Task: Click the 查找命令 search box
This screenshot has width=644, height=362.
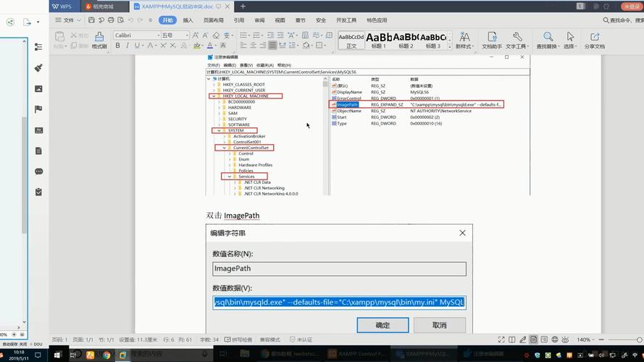Action: click(623, 20)
